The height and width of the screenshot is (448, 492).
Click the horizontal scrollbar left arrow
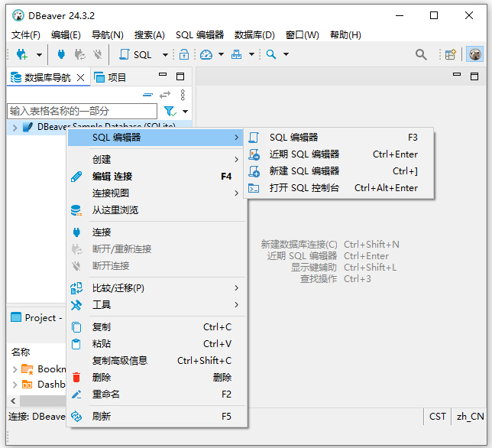(13, 401)
